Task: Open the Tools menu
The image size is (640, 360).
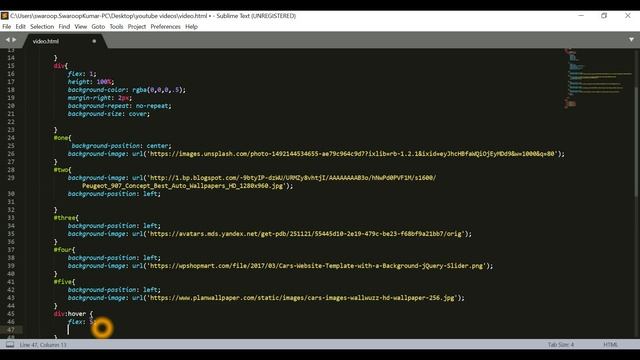Action: pos(116,27)
